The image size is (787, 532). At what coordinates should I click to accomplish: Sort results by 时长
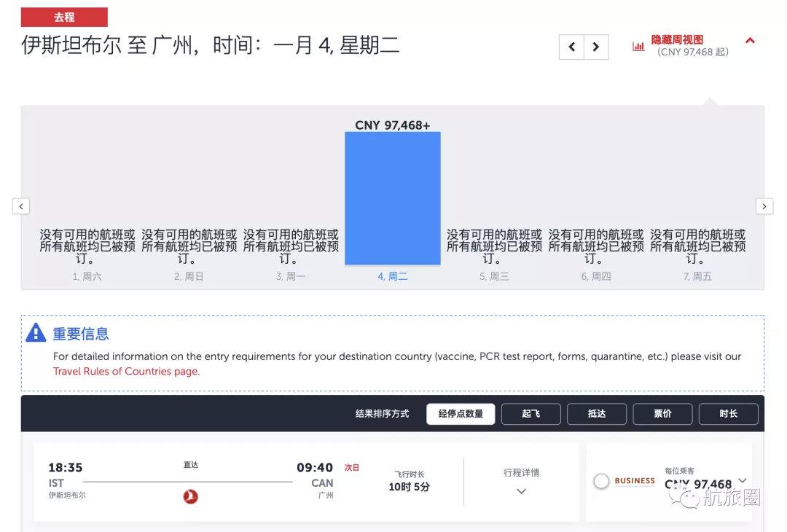point(728,414)
